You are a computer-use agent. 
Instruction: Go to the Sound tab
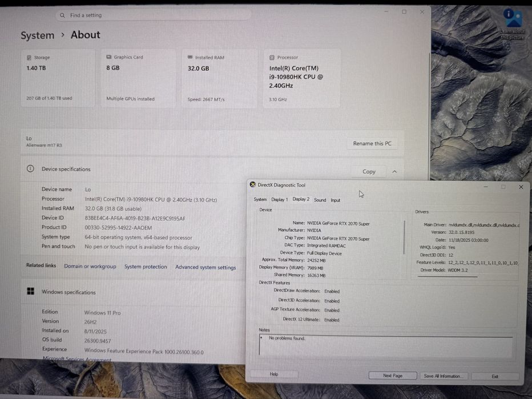pyautogui.click(x=320, y=200)
